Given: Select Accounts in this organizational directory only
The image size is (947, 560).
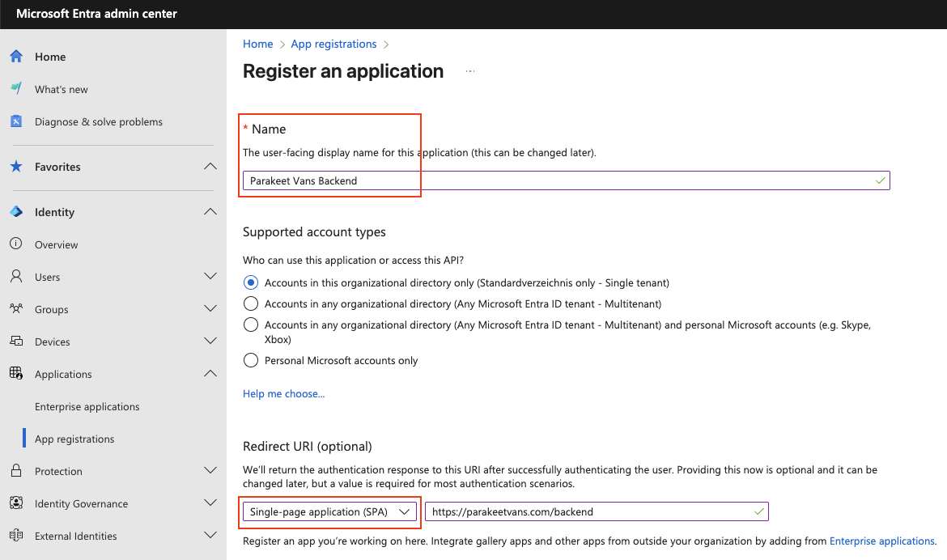Looking at the screenshot, I should pyautogui.click(x=251, y=282).
